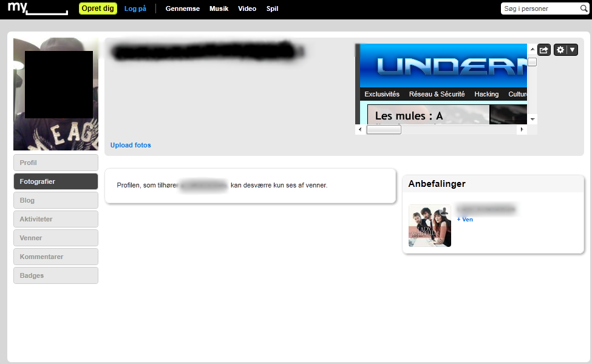Select the Badges tab

56,275
